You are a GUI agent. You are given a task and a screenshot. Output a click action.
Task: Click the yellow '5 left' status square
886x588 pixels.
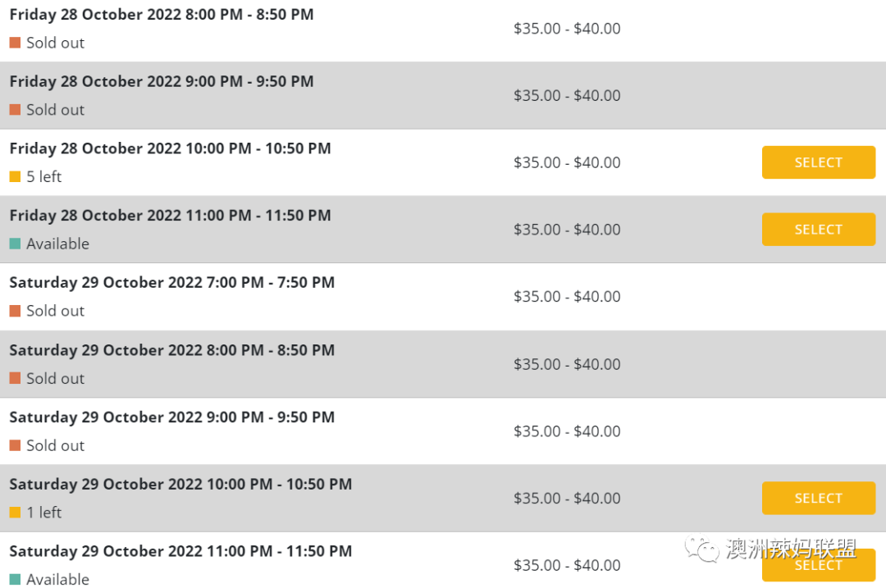pos(16,177)
